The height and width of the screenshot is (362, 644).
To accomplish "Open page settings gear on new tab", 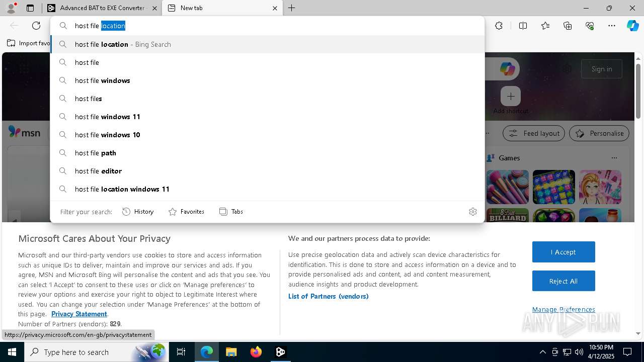I will [x=568, y=69].
